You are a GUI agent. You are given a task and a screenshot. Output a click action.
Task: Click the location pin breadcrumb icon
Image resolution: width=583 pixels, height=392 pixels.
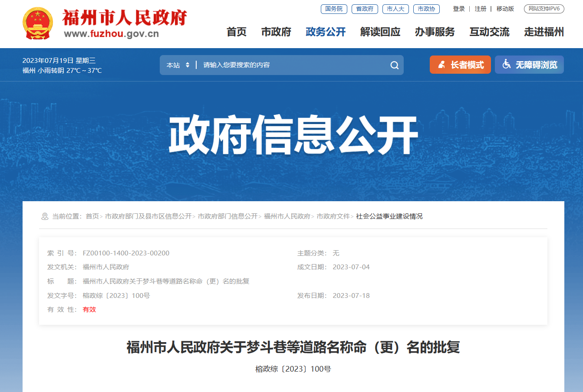(44, 216)
